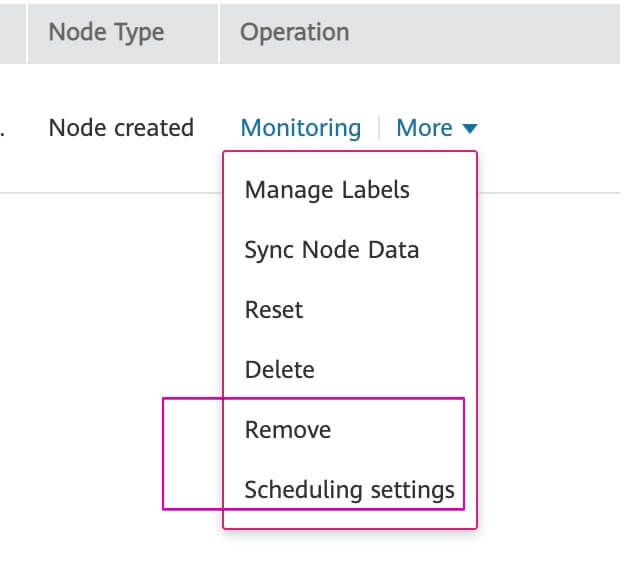628x572 pixels.
Task: Click the Operation column header
Action: [x=294, y=32]
